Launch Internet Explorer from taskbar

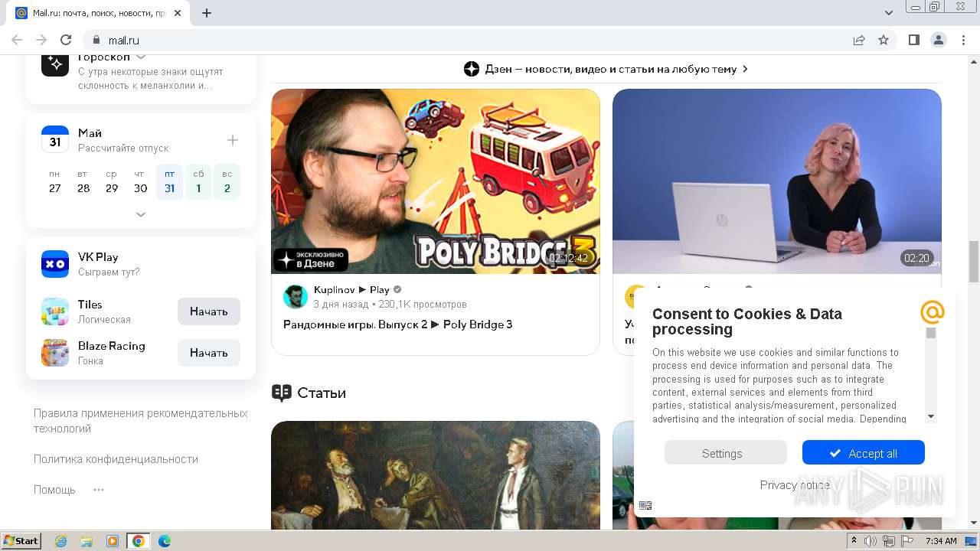61,541
